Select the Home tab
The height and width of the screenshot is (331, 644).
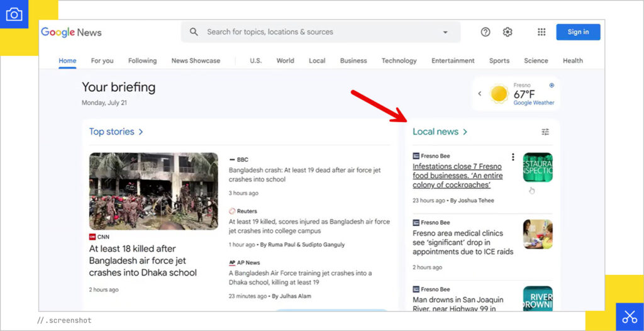(67, 61)
